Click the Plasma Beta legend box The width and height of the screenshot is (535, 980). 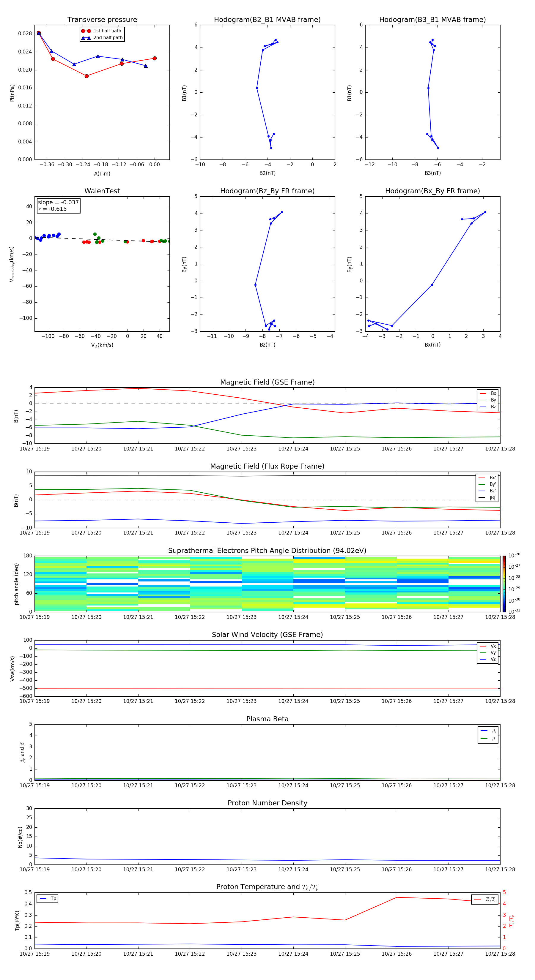488,735
